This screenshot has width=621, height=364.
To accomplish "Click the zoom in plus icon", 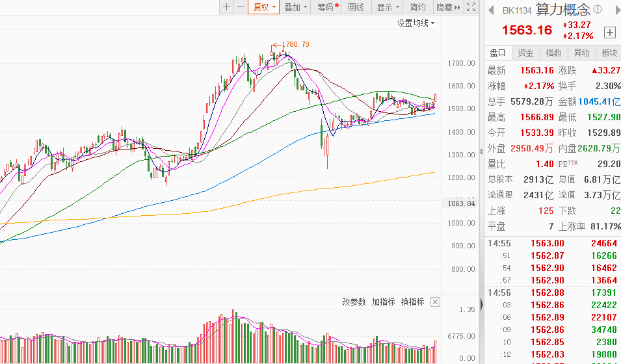I will [x=226, y=7].
